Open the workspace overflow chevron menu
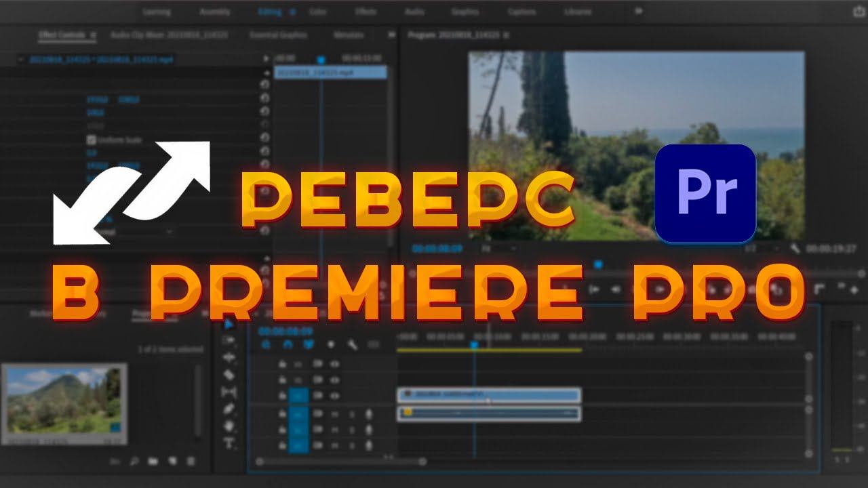Screen dimensions: 868x488 pyautogui.click(x=638, y=12)
